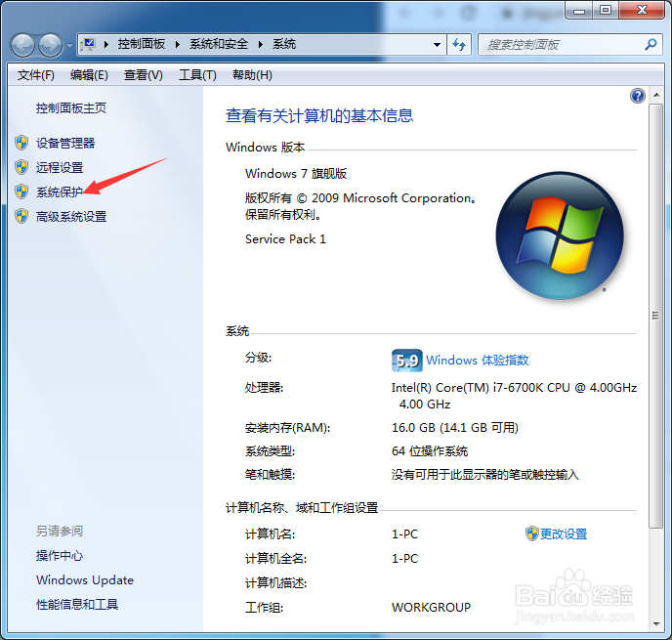Click Service Pack 1 text

(x=285, y=239)
